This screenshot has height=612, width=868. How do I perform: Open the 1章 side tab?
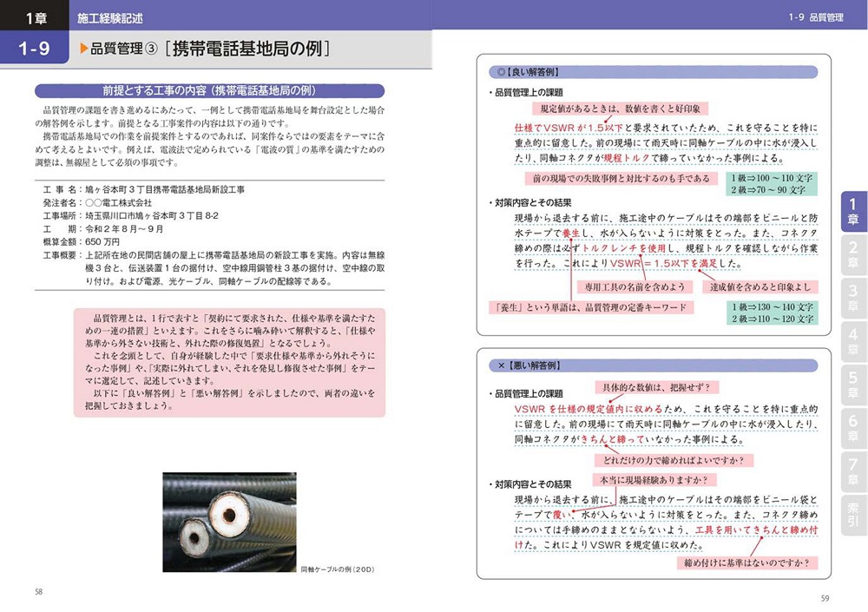coord(852,211)
